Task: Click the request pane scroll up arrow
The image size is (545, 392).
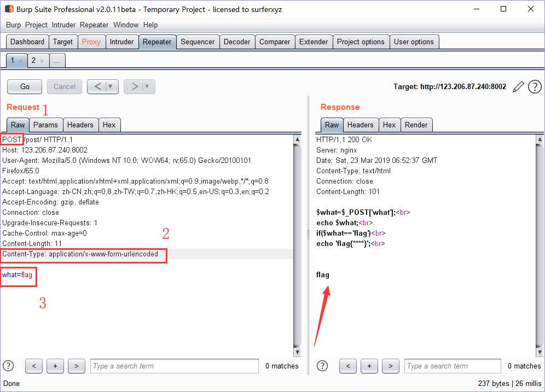Action: tap(297, 139)
